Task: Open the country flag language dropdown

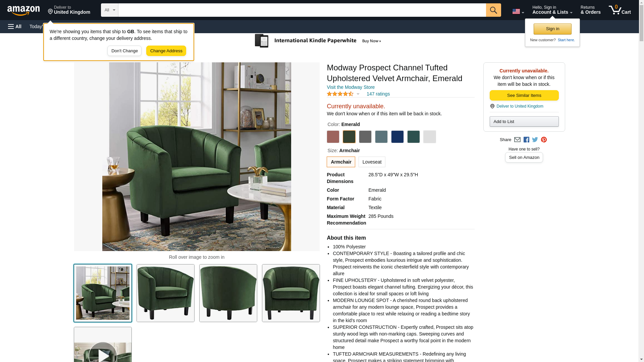Action: 518,11
